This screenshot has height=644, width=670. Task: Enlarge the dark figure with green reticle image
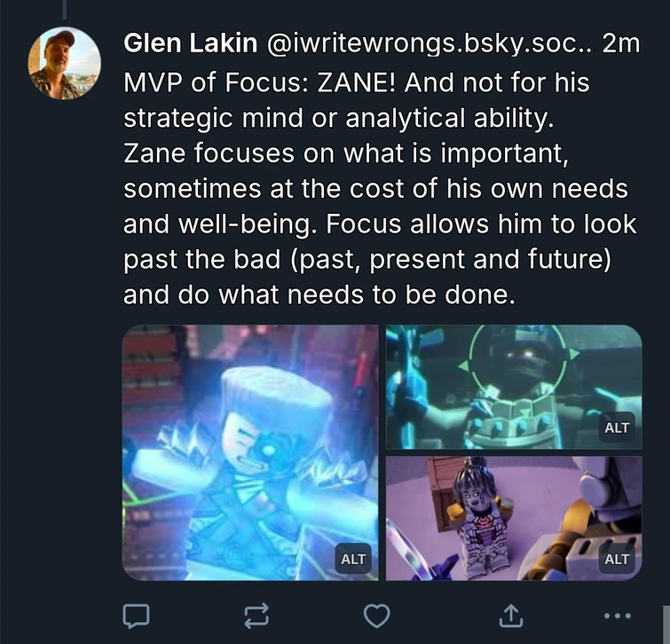514,387
